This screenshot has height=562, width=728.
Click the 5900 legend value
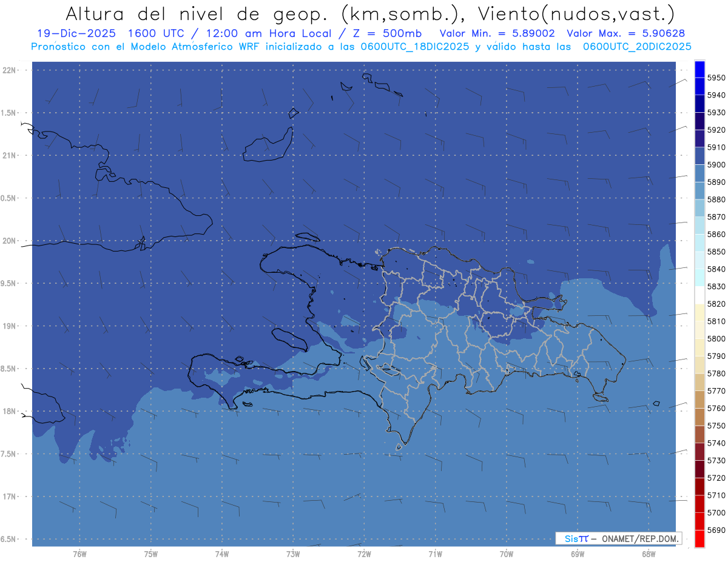[716, 165]
